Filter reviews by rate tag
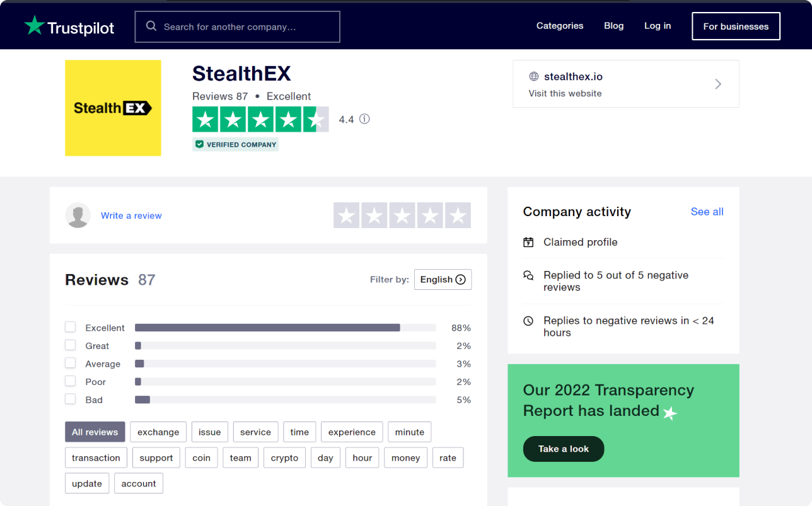 (x=448, y=457)
